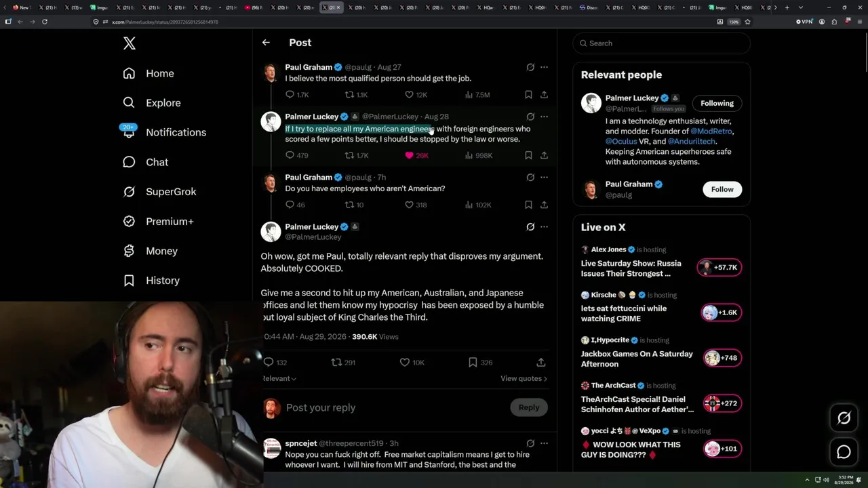Viewport: 868px width, 488px height.
Task: Share Palmer Luckey's Aug 28 post
Action: pyautogui.click(x=544, y=155)
